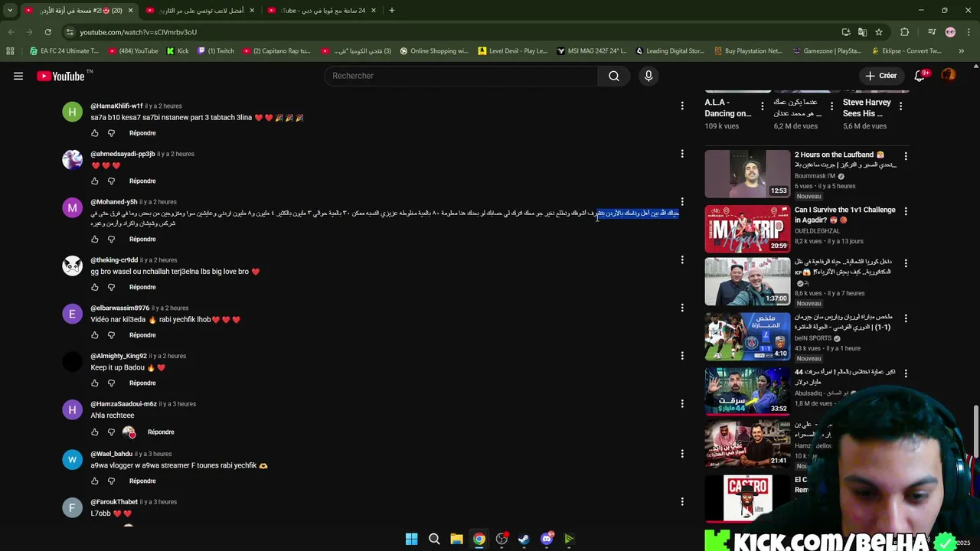The image size is (980, 551).
Task: Start voice search with the microphone
Action: (648, 76)
